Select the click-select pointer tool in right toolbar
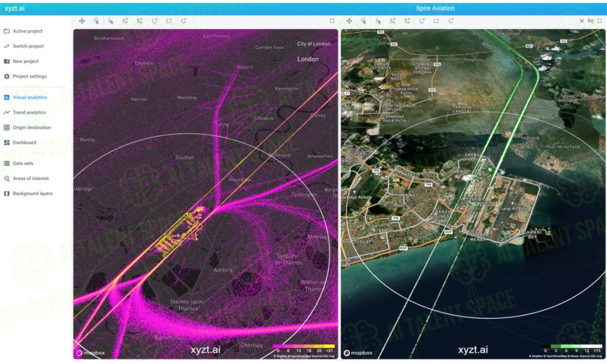The width and height of the screenshot is (607, 364). click(364, 21)
